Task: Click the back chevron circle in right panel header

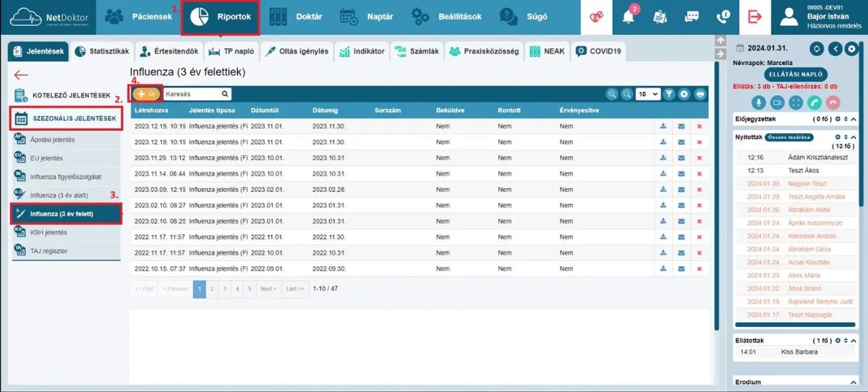Action: click(x=835, y=48)
